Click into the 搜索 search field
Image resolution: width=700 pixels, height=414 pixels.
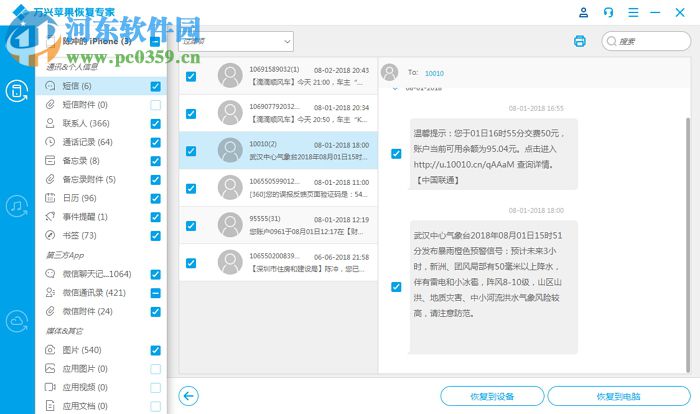point(646,41)
